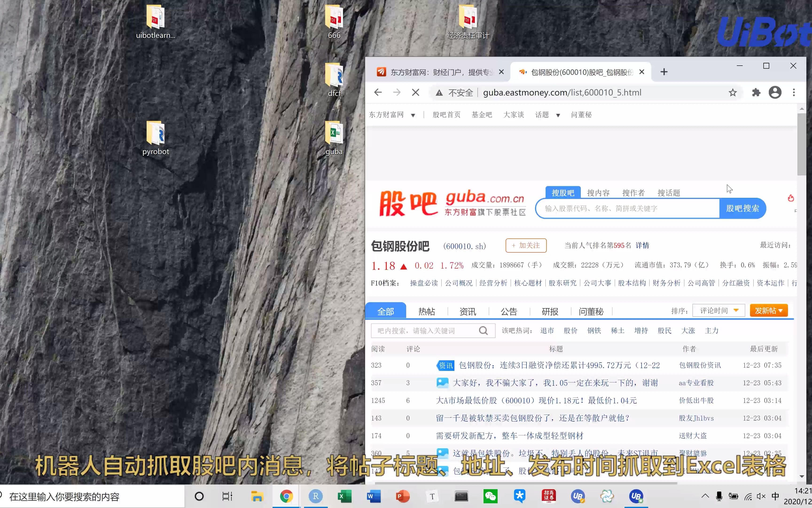Expand the 发新帖 dropdown button

(x=769, y=310)
